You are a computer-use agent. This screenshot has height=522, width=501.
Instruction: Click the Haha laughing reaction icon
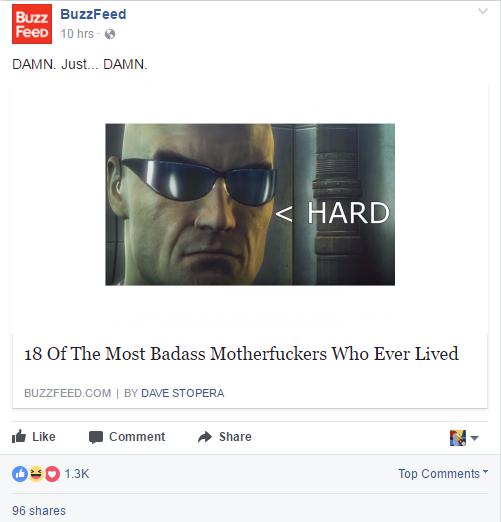pos(36,474)
